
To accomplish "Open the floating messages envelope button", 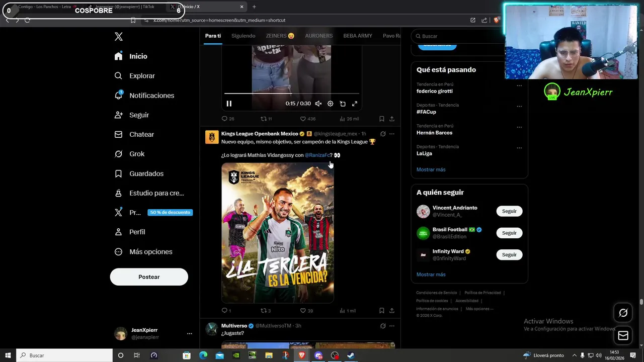I will pyautogui.click(x=623, y=335).
